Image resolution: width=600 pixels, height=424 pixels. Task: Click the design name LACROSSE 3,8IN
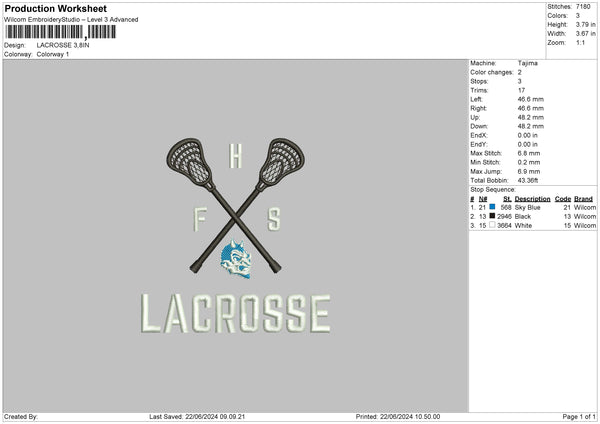pos(63,45)
